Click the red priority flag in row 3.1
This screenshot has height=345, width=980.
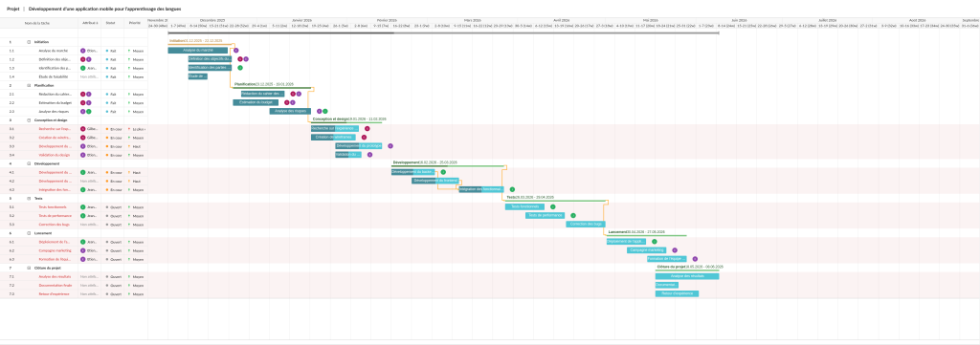tap(129, 128)
